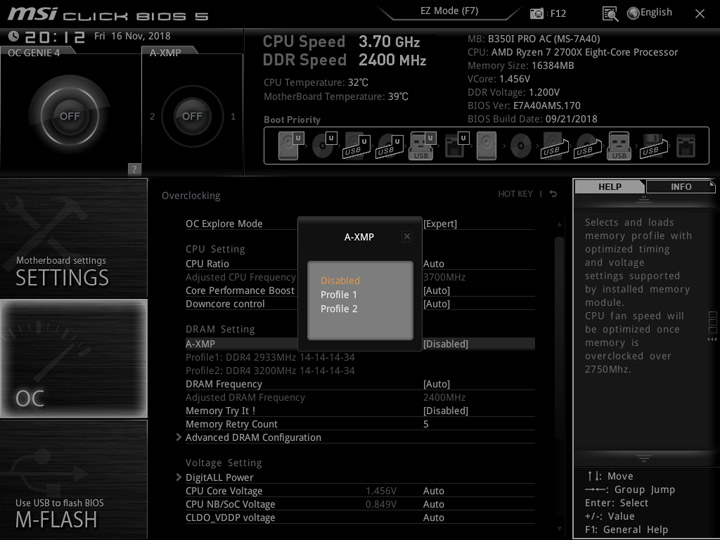Toggle the OC Genie 4 OFF knob
720x540 pixels.
[x=69, y=116]
